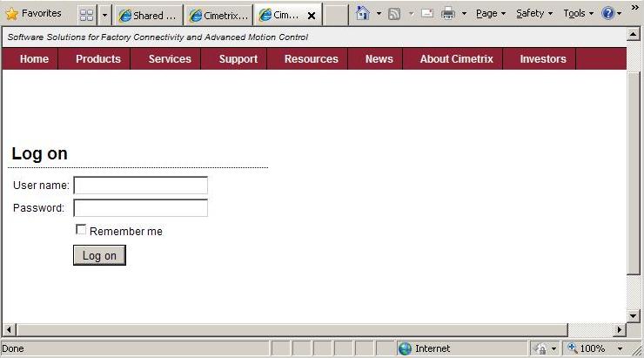Click the Internet zone globe icon
Screen dimensions: 644x358
405,348
